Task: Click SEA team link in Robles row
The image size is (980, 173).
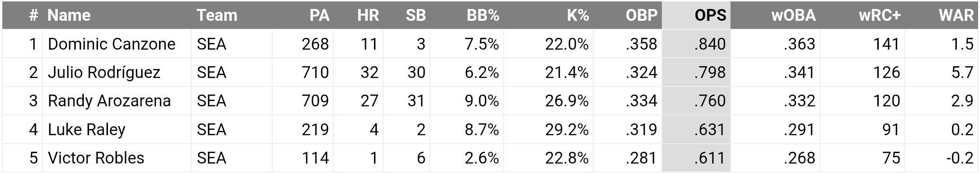Action: (212, 158)
